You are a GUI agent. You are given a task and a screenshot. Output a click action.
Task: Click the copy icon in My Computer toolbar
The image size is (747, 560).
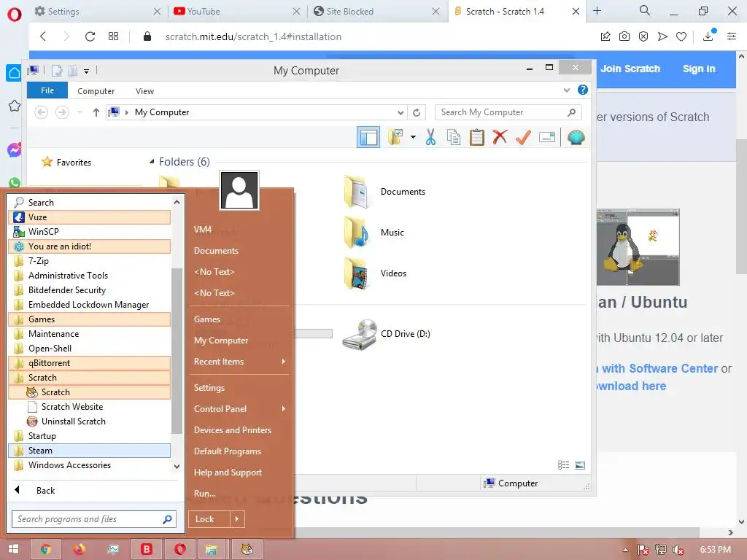(x=454, y=138)
